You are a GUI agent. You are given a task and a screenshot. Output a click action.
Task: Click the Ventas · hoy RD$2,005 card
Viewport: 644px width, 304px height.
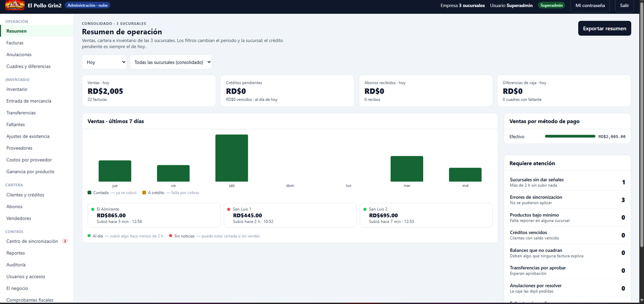point(149,91)
